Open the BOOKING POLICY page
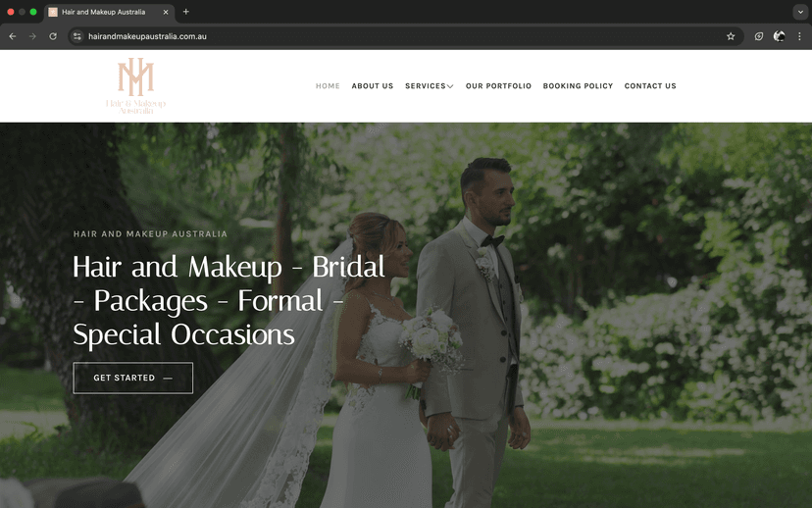This screenshot has height=508, width=812. pyautogui.click(x=578, y=86)
